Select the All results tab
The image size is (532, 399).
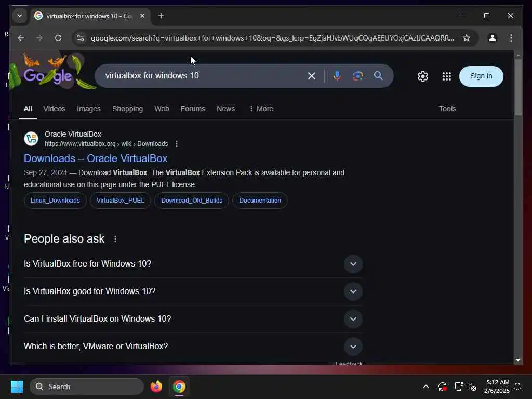click(28, 109)
